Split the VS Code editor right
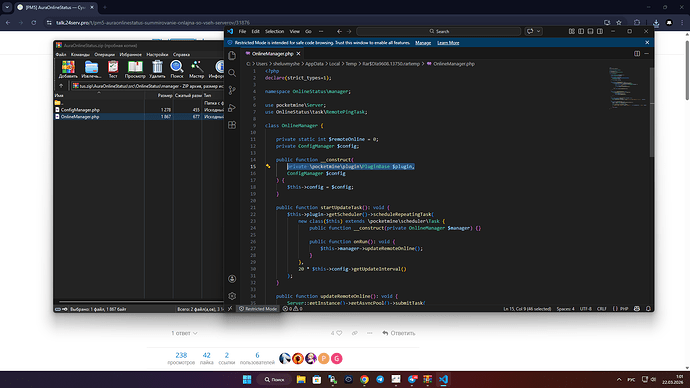This screenshot has height=388, width=690. coord(637,54)
